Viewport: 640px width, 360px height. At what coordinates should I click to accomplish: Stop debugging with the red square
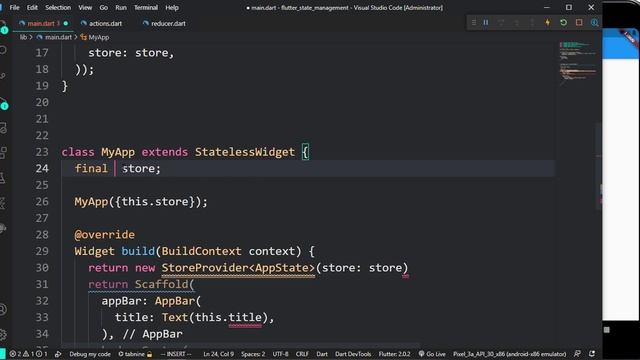579,22
